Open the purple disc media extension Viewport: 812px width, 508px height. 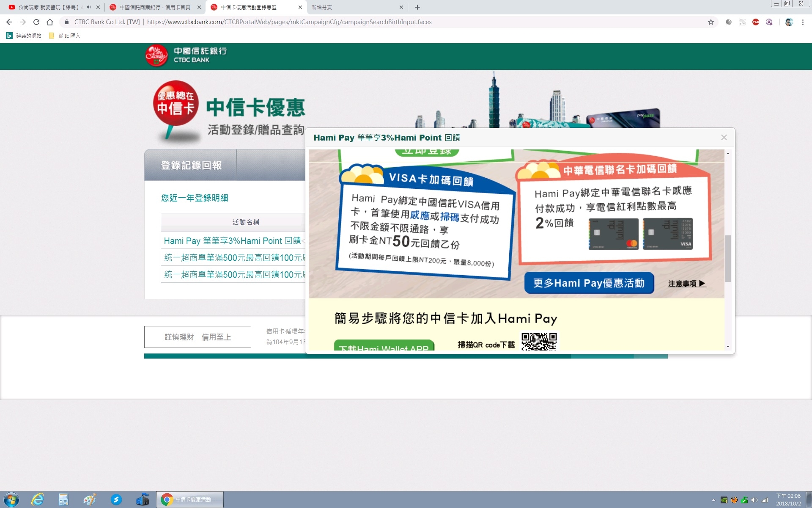click(769, 22)
